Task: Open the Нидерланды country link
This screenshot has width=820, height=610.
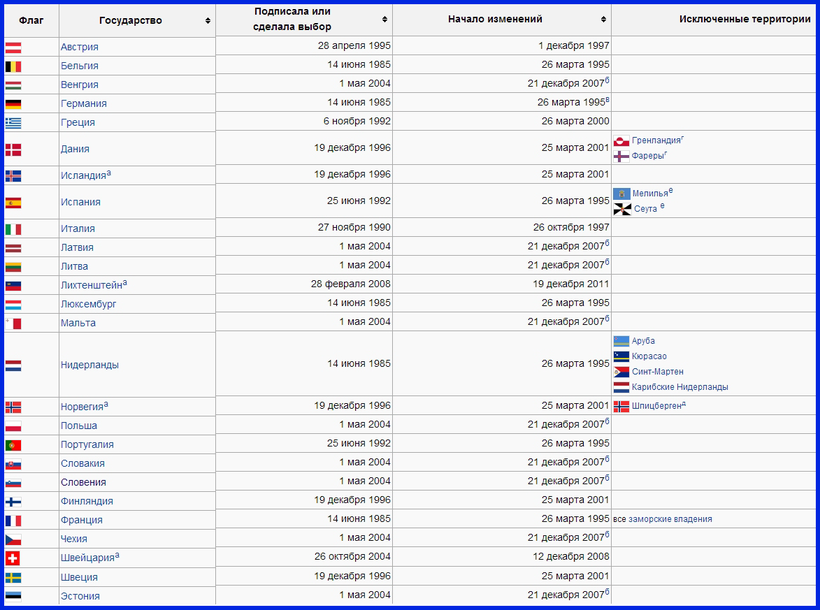Action: click(90, 365)
